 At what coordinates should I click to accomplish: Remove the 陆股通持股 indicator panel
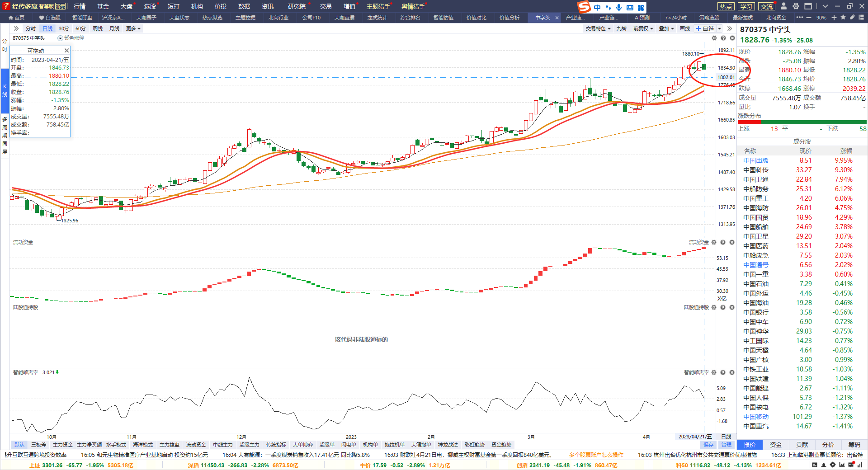[x=732, y=307]
